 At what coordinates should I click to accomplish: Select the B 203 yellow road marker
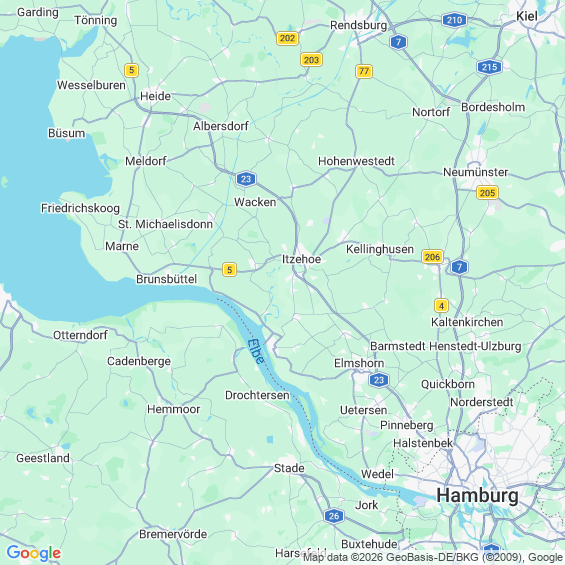pos(311,60)
